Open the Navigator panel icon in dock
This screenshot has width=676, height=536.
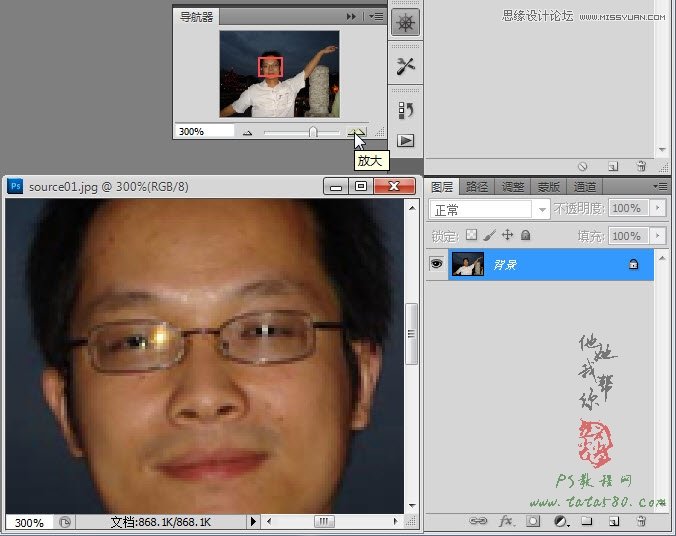point(405,23)
